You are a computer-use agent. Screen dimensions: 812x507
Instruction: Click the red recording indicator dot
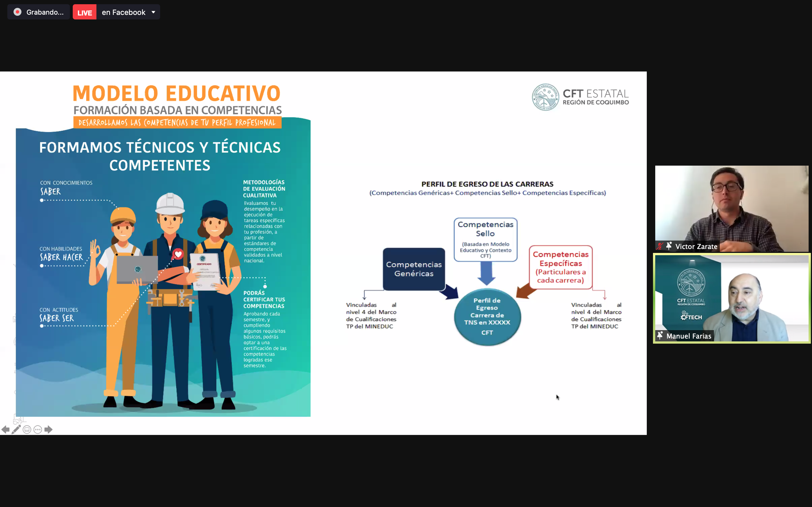point(17,12)
